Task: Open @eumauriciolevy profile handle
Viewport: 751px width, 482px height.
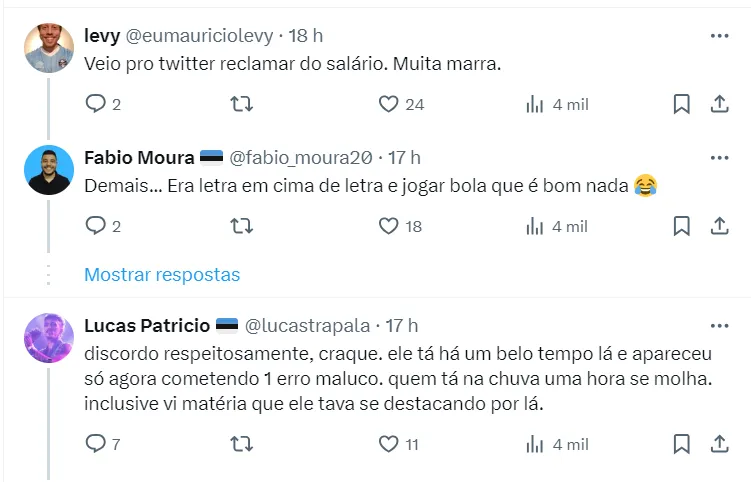Action: click(x=199, y=36)
